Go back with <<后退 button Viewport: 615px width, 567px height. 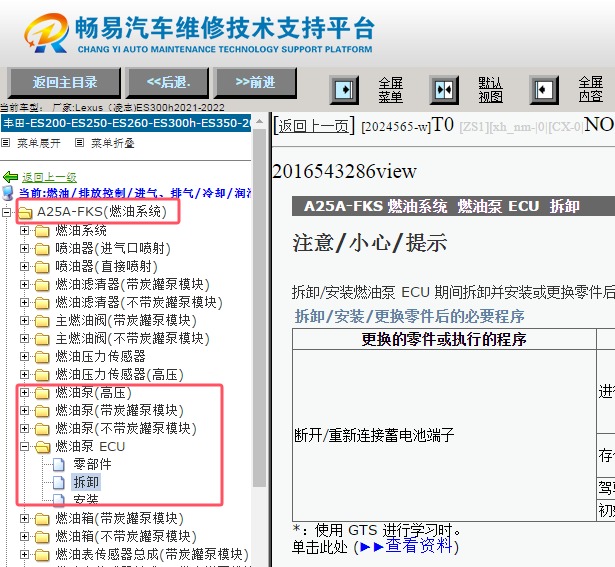coord(168,82)
